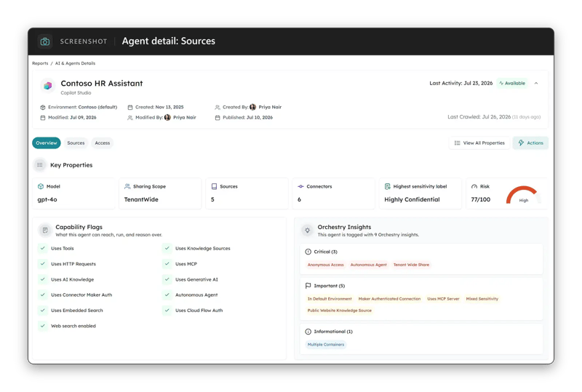Open the Access tab
The image size is (582, 392).
(103, 143)
